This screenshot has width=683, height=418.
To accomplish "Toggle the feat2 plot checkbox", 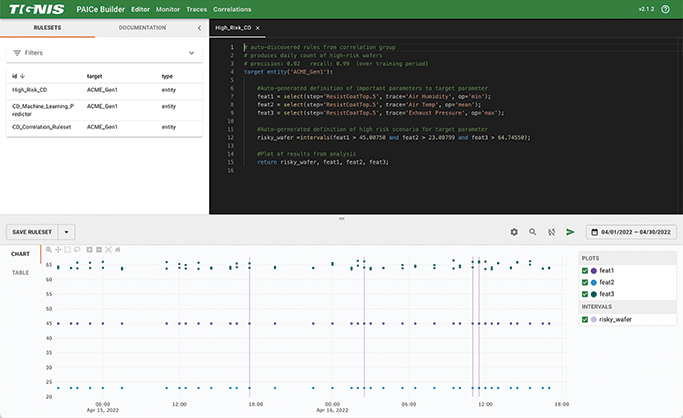I will coord(586,283).
